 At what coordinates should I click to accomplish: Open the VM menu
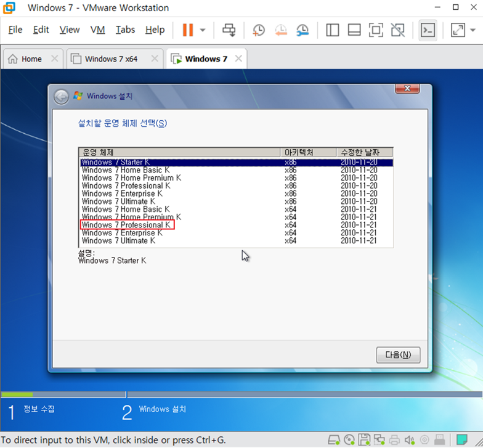click(97, 30)
